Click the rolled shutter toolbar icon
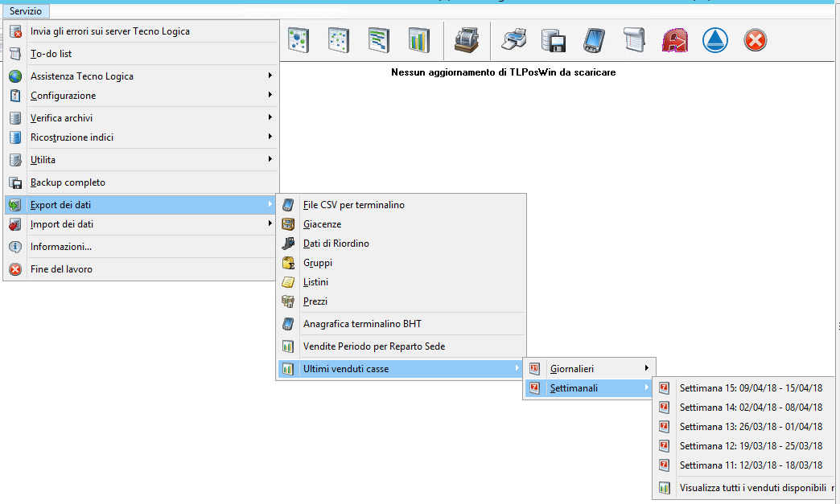 pyautogui.click(x=634, y=40)
